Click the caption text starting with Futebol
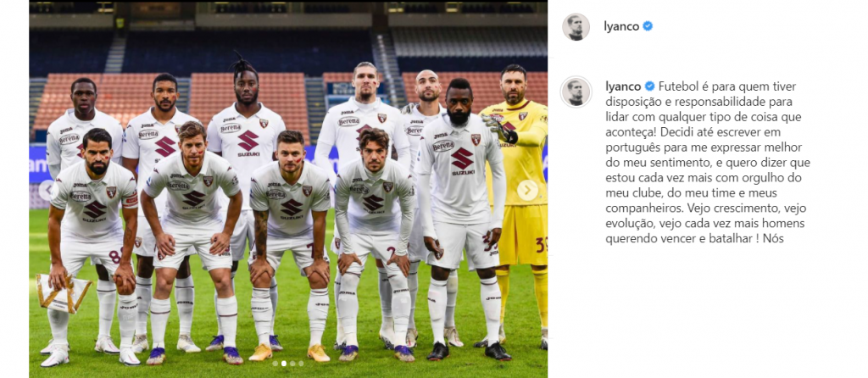 709,164
